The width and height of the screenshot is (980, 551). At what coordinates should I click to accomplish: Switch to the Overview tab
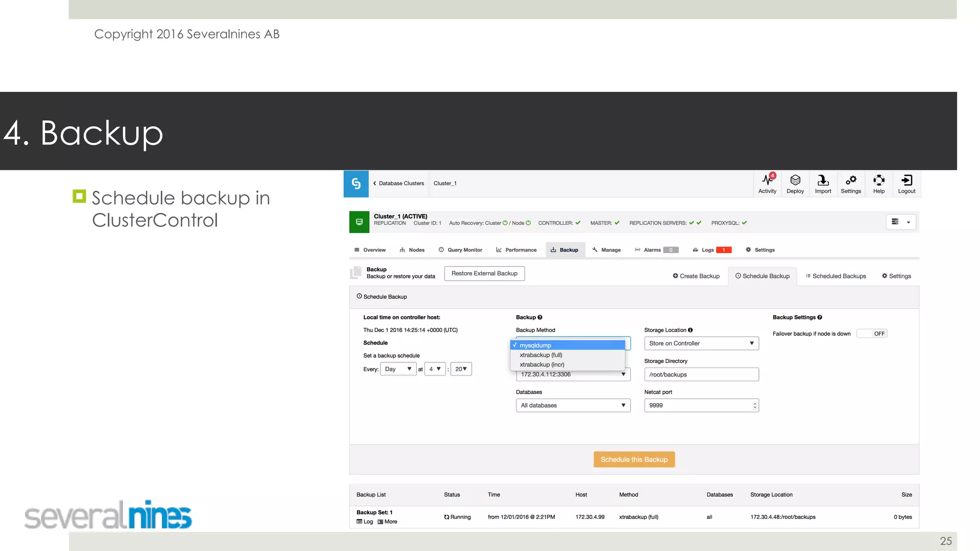(x=370, y=250)
